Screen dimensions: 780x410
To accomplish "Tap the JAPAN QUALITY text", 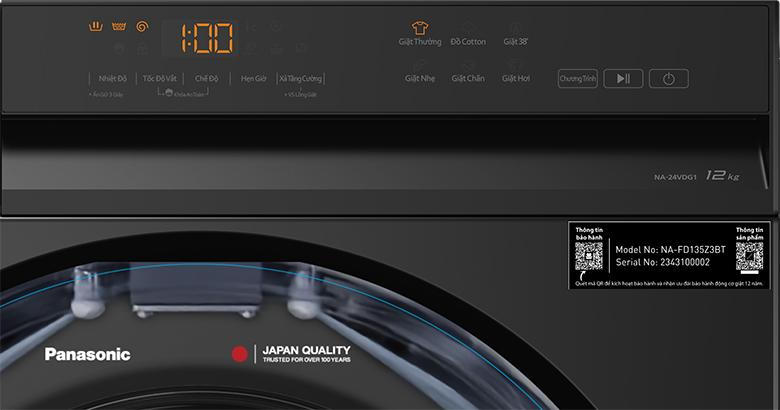I will point(306,350).
